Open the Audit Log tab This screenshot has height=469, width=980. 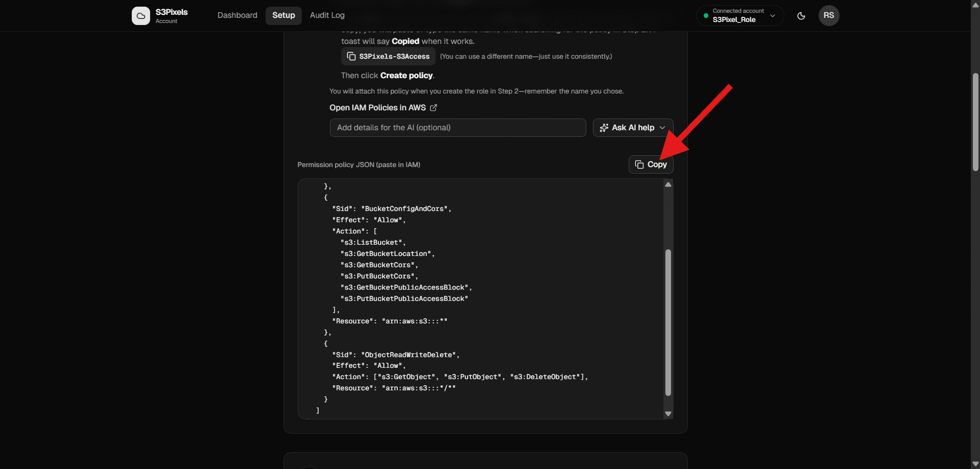[327, 15]
